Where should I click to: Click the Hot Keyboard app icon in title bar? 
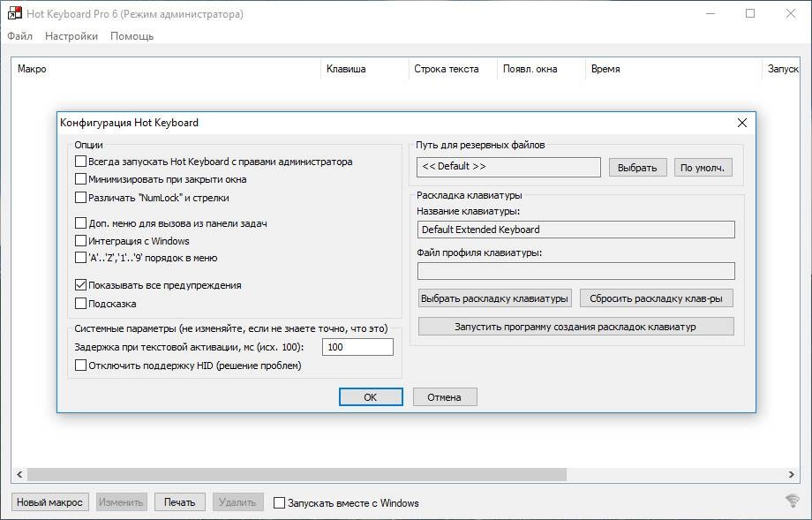14,13
